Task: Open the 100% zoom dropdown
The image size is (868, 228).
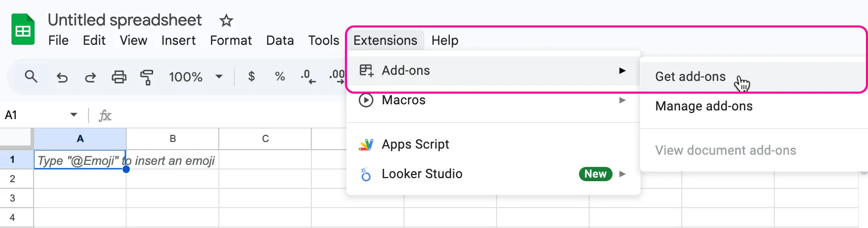Action: (x=195, y=77)
